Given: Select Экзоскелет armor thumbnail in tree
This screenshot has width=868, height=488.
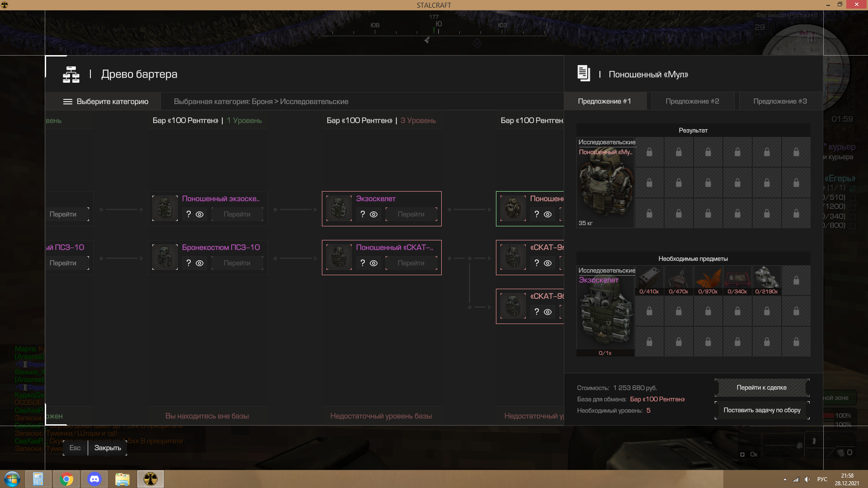Looking at the screenshot, I should 339,208.
